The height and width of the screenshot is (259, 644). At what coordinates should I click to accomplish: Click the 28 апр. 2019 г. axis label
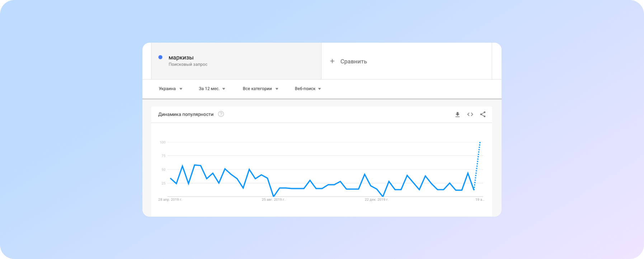[170, 199]
